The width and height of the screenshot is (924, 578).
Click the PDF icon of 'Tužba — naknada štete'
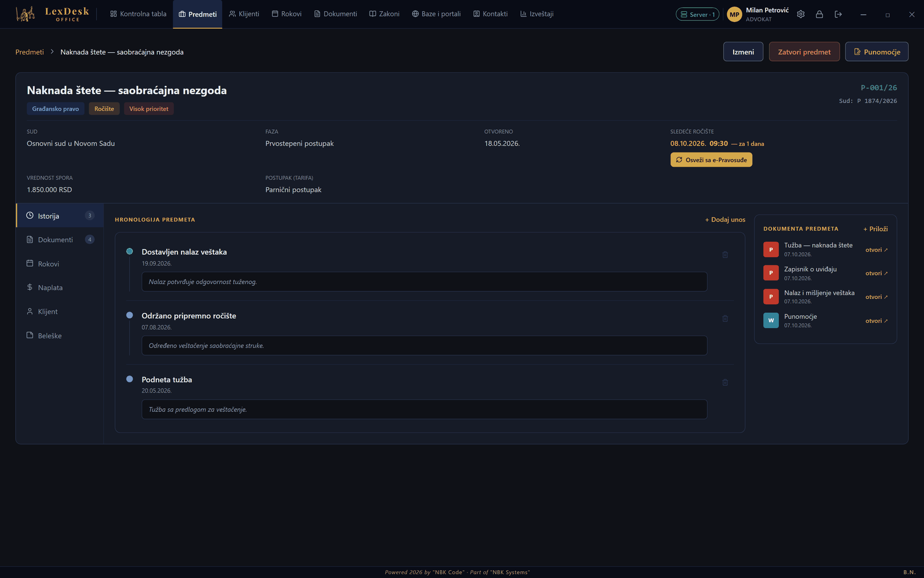pos(771,249)
